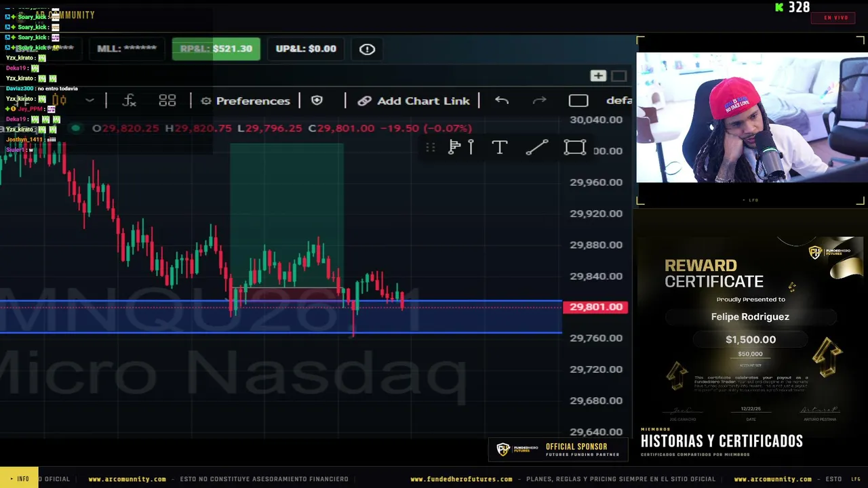Image resolution: width=868 pixels, height=488 pixels.
Task: Open the candlestick chart type icon
Action: pyautogui.click(x=60, y=101)
